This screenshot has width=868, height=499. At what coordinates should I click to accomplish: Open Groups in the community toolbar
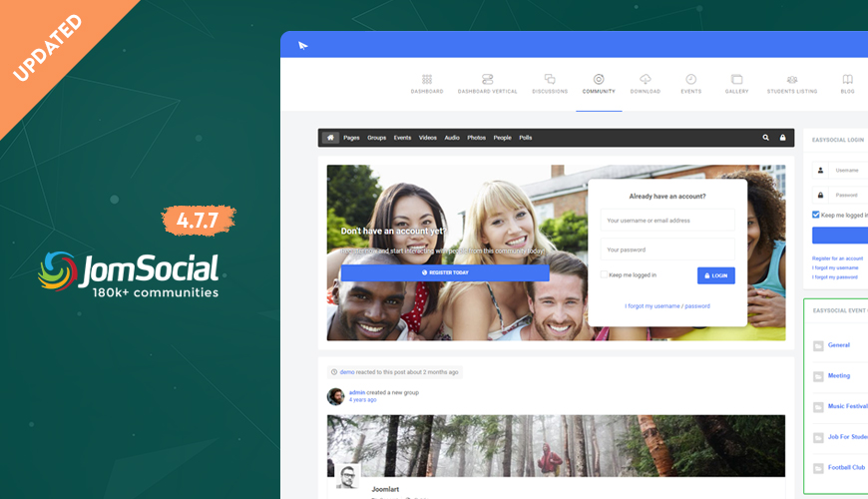376,138
